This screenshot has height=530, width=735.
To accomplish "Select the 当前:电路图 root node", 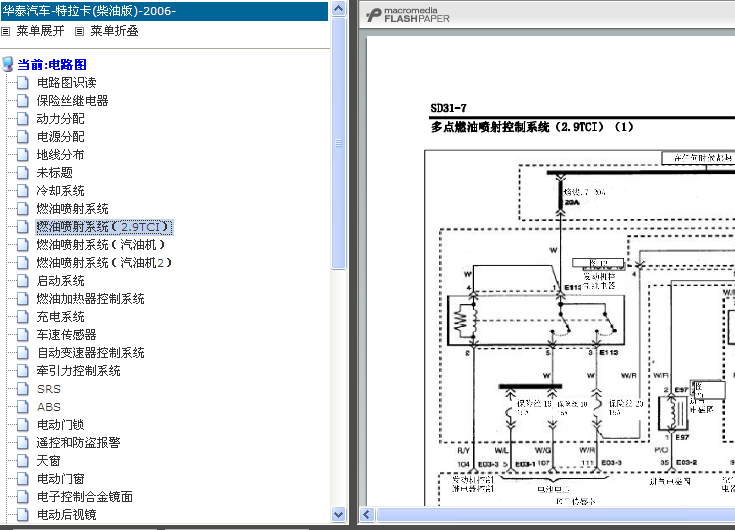I will tap(52, 65).
